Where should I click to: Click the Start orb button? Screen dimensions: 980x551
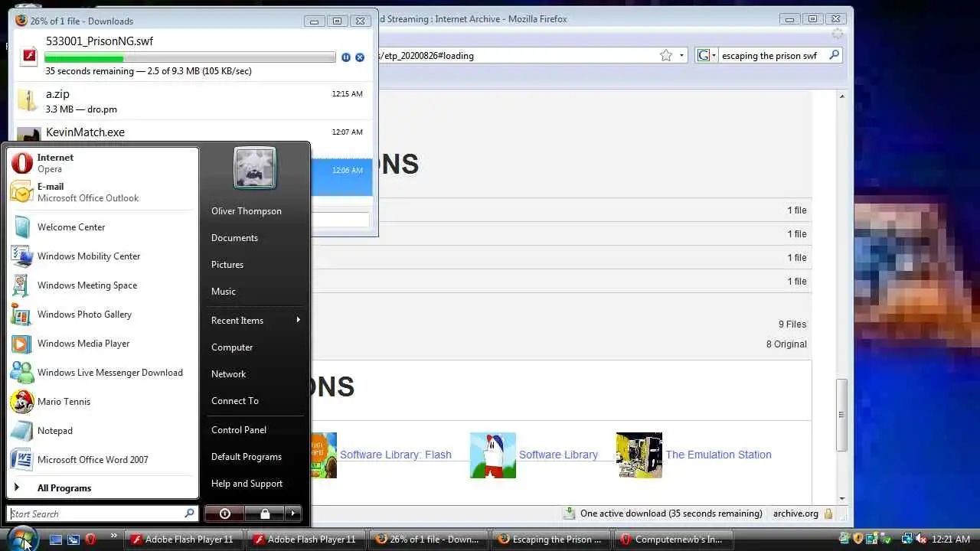pos(21,539)
